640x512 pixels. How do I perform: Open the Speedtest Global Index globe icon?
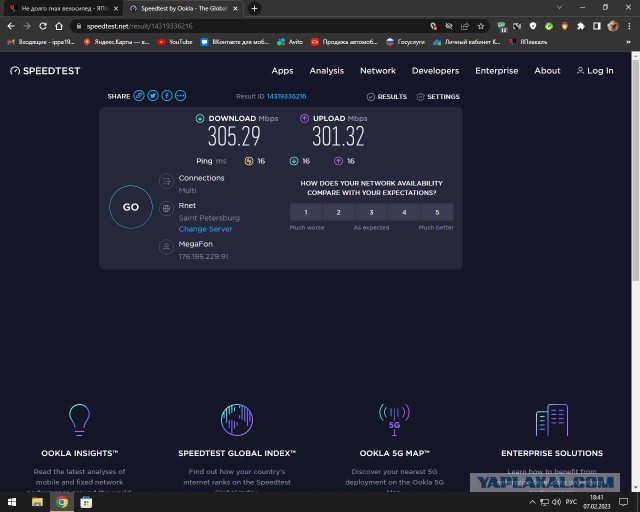(x=237, y=420)
